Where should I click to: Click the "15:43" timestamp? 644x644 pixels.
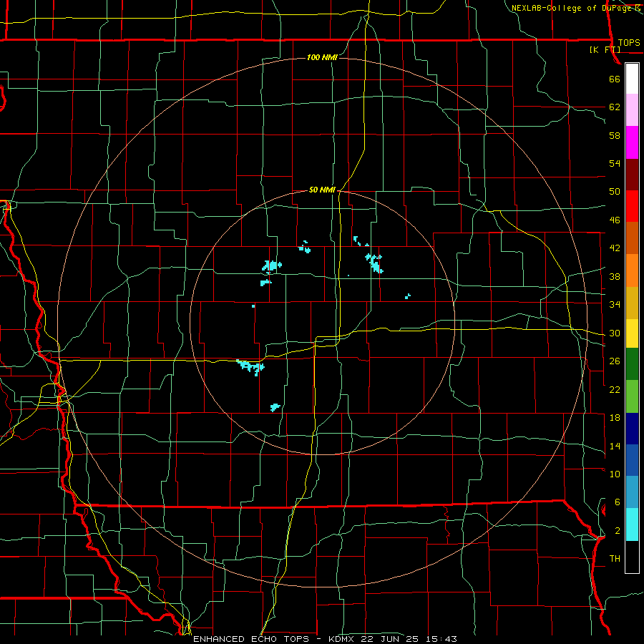pos(441,639)
